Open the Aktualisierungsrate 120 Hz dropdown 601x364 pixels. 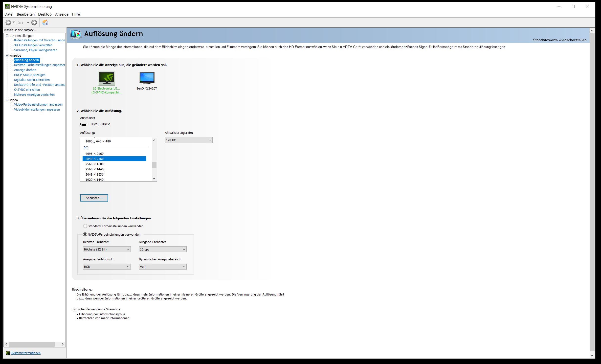[189, 140]
